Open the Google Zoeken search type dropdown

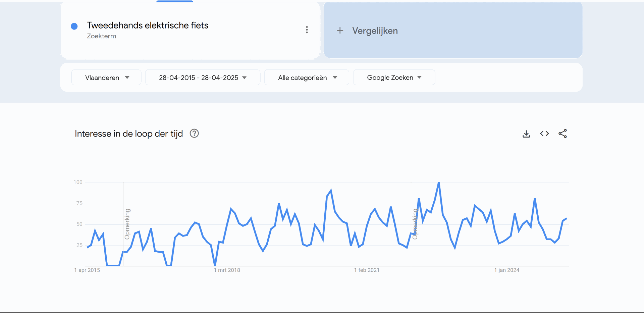pyautogui.click(x=394, y=77)
